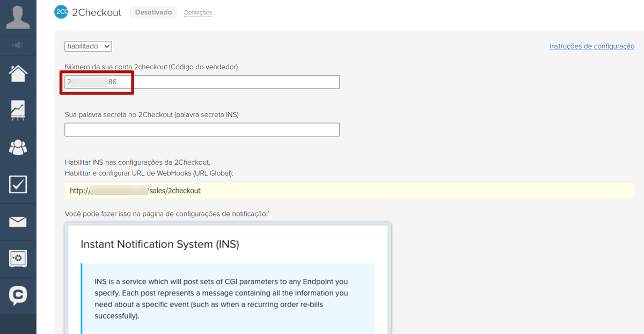Click the 'Habilitar INS nas configurações' text
Screen dimensions: 644x334
(x=137, y=162)
